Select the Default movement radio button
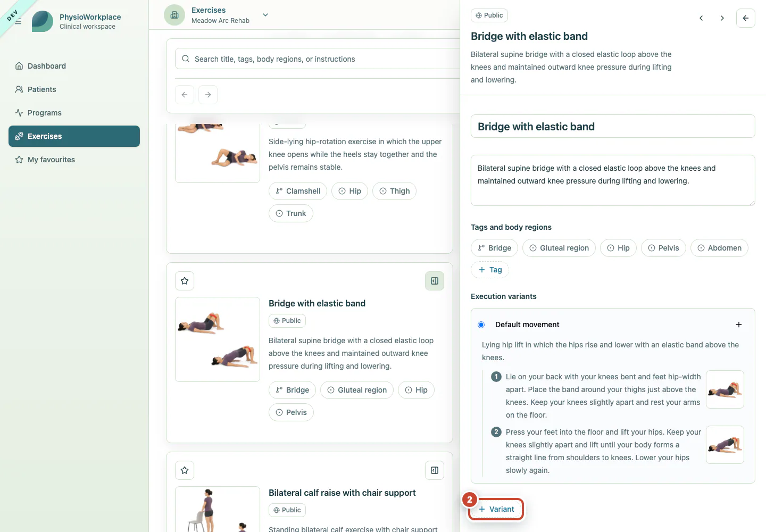This screenshot has height=532, width=766. 481,325
